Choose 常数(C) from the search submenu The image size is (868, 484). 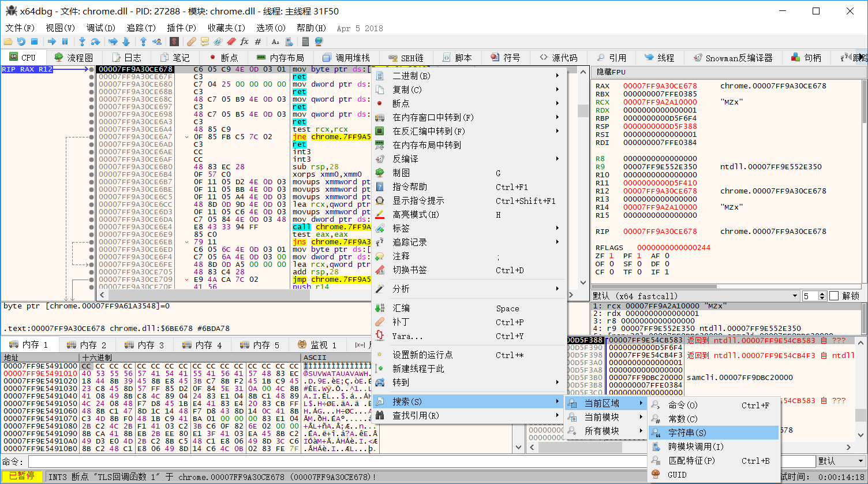[713, 419]
